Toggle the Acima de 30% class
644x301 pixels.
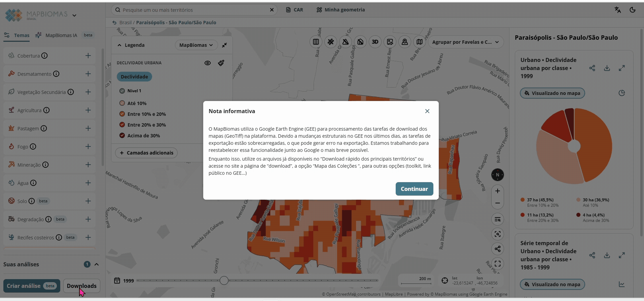click(x=122, y=136)
